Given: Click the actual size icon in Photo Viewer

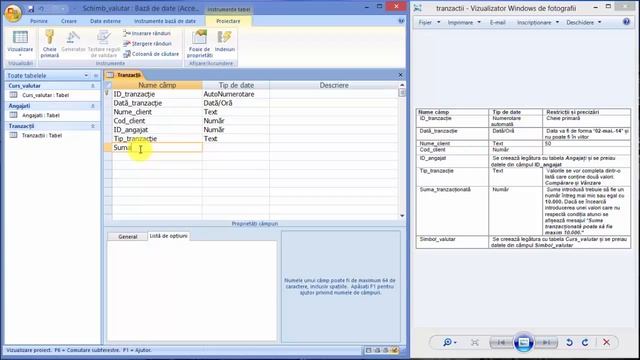Looking at the screenshot, I should click(475, 342).
